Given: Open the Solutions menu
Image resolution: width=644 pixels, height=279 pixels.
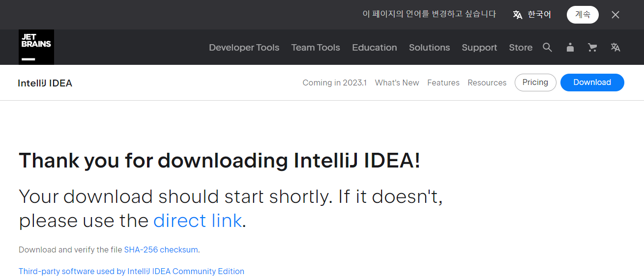Looking at the screenshot, I should (x=430, y=48).
